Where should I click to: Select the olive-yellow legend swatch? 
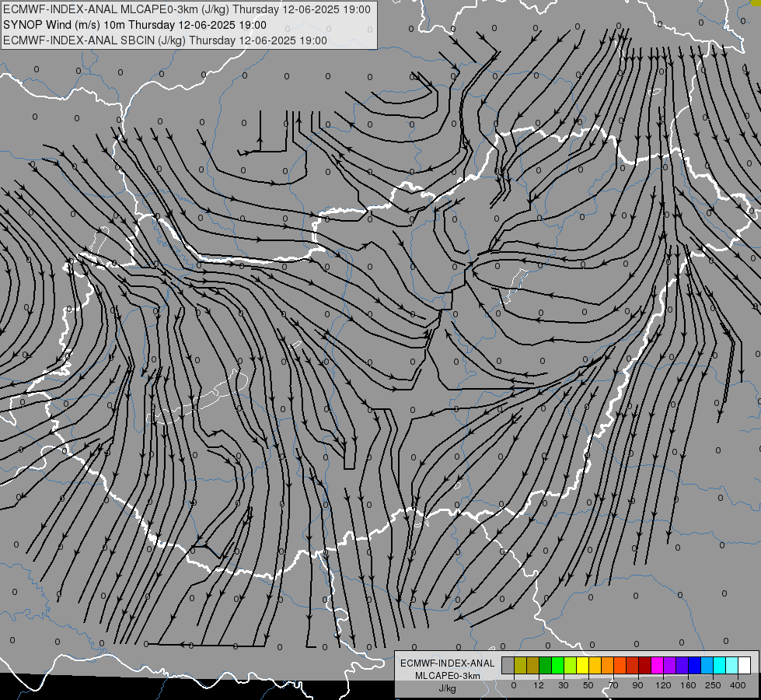520,666
